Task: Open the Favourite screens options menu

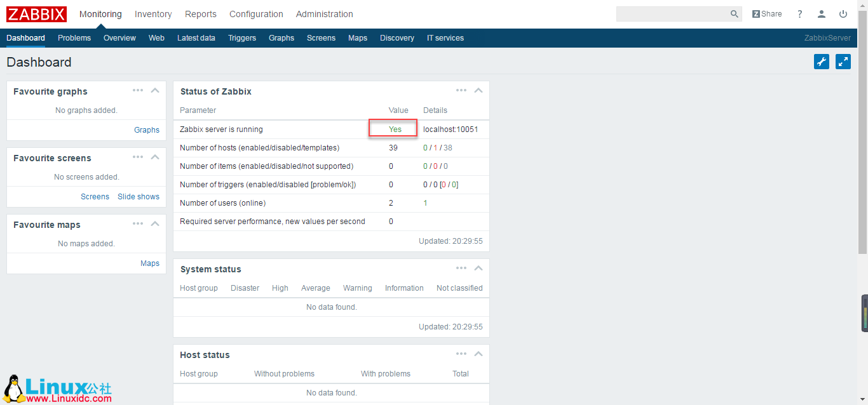Action: [138, 157]
